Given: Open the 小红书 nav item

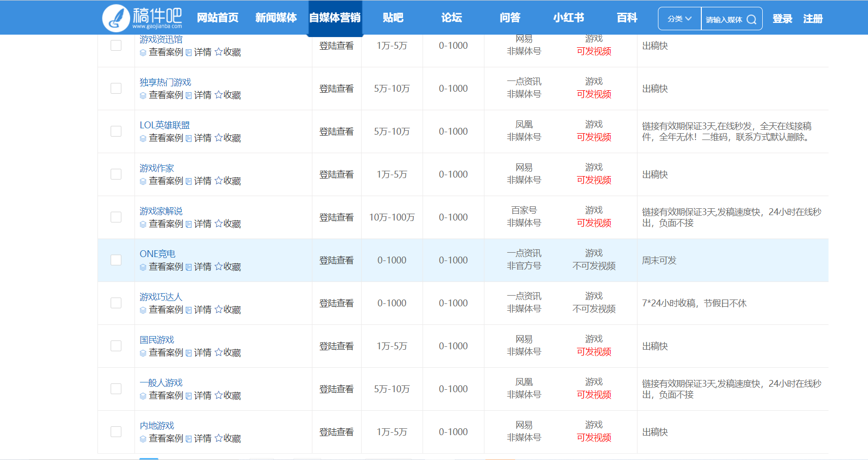Looking at the screenshot, I should tap(568, 18).
